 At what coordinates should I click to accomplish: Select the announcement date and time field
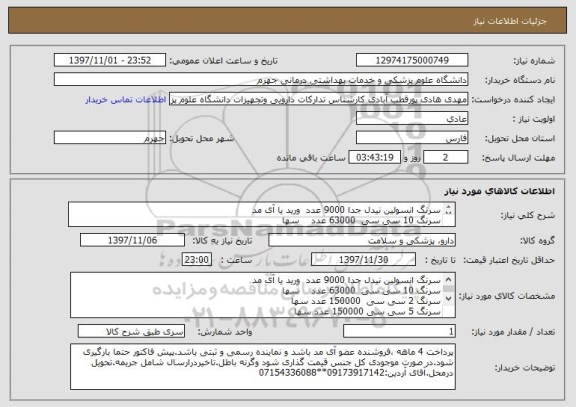coord(110,60)
